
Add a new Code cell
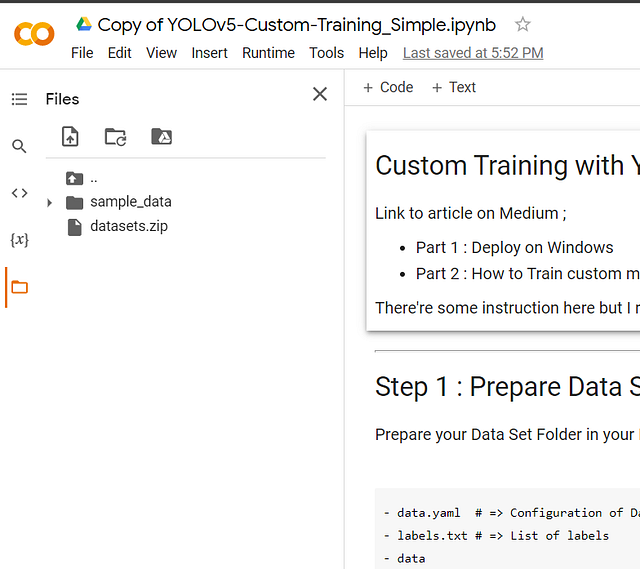(x=388, y=88)
